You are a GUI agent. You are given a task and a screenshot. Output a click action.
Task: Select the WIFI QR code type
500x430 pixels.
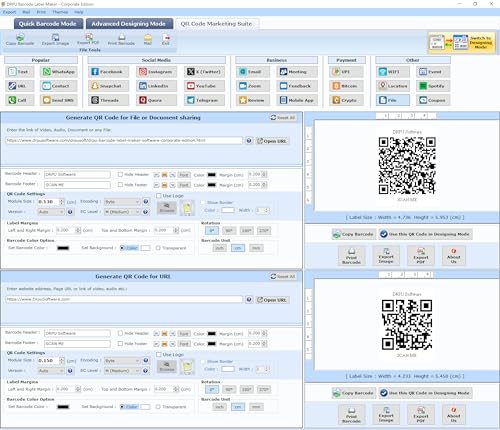393,72
